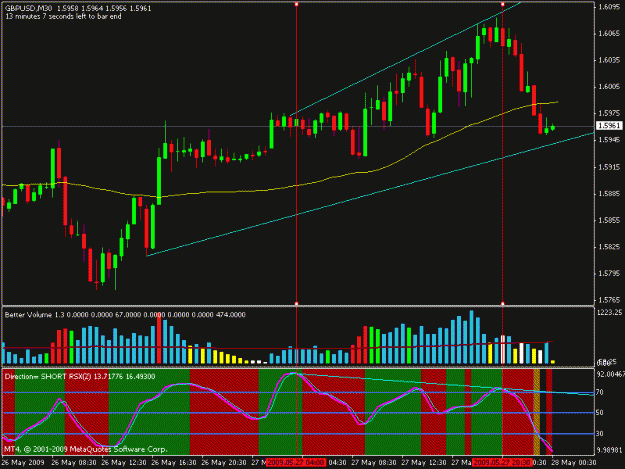The width and height of the screenshot is (625, 469).
Task: Select bottom handle of the 20:30 vertical line
Action: pos(502,304)
